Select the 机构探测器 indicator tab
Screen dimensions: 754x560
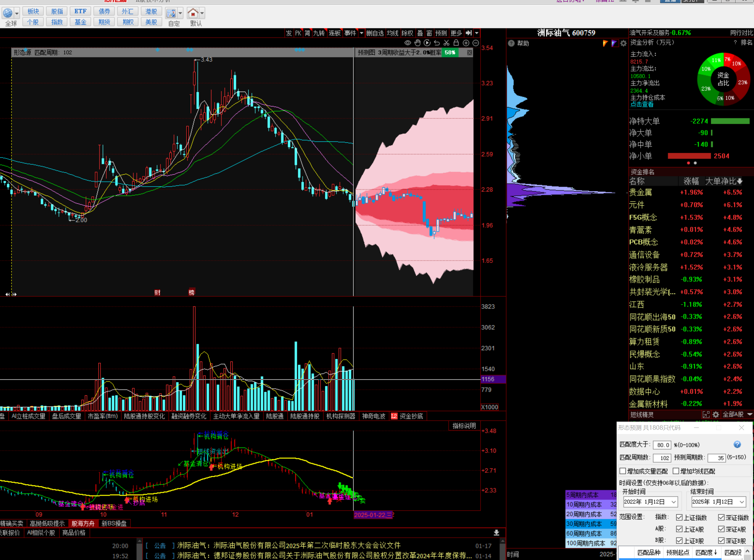pyautogui.click(x=340, y=416)
